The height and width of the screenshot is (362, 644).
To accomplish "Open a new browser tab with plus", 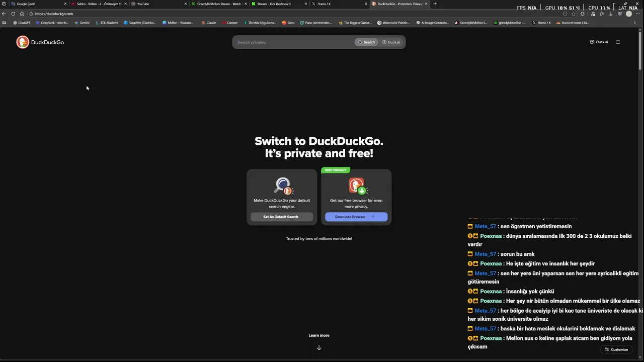I will (x=435, y=4).
